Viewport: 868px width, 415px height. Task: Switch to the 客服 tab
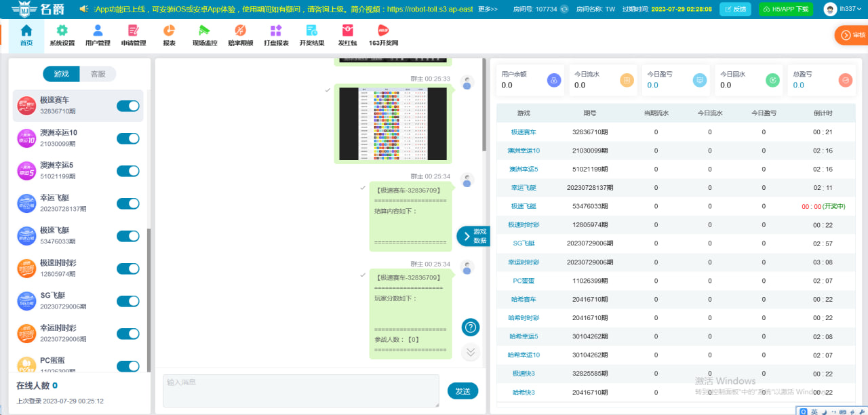pyautogui.click(x=98, y=74)
